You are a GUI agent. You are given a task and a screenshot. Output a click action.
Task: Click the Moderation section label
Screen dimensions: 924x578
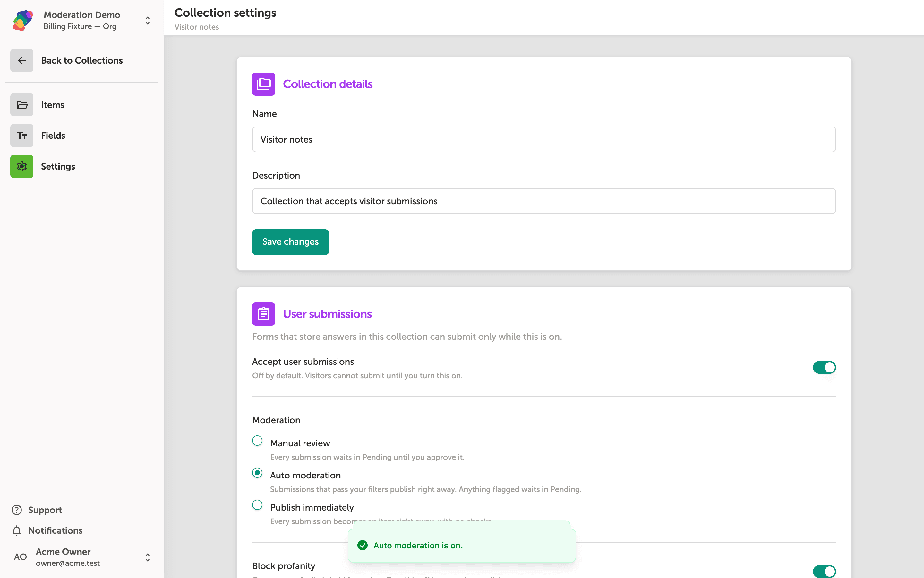coord(276,420)
